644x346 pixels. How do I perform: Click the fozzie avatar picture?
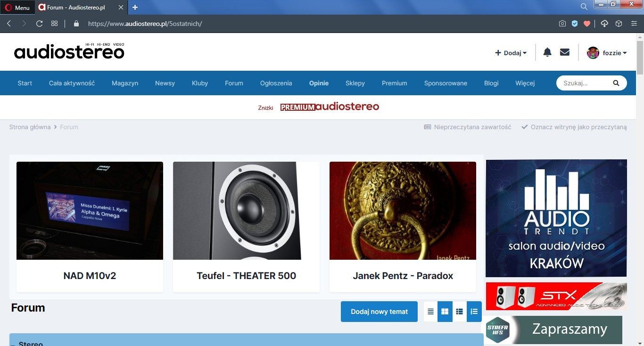point(593,53)
